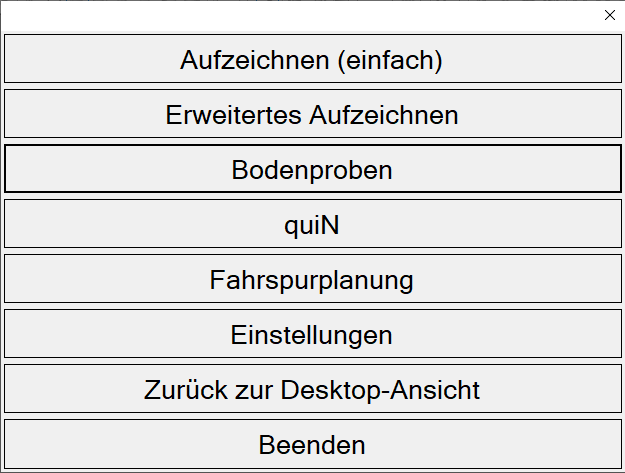Select the Bodenproben button

pyautogui.click(x=312, y=169)
